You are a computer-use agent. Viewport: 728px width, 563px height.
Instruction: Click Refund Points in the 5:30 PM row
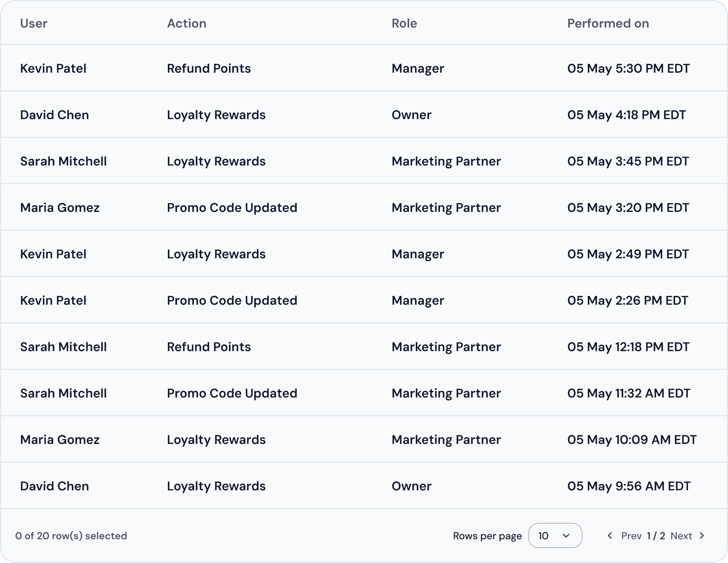tap(209, 69)
